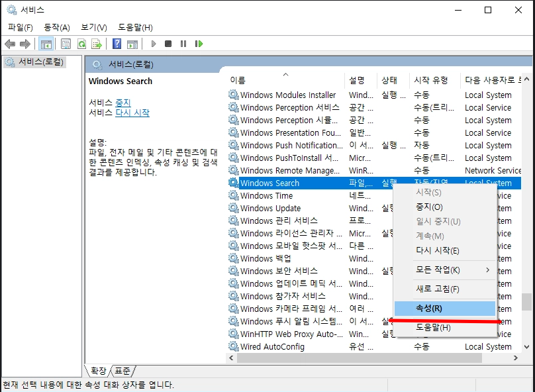Select Windows Remote Manage... row
Viewport: 535px width, 392px height.
point(374,171)
